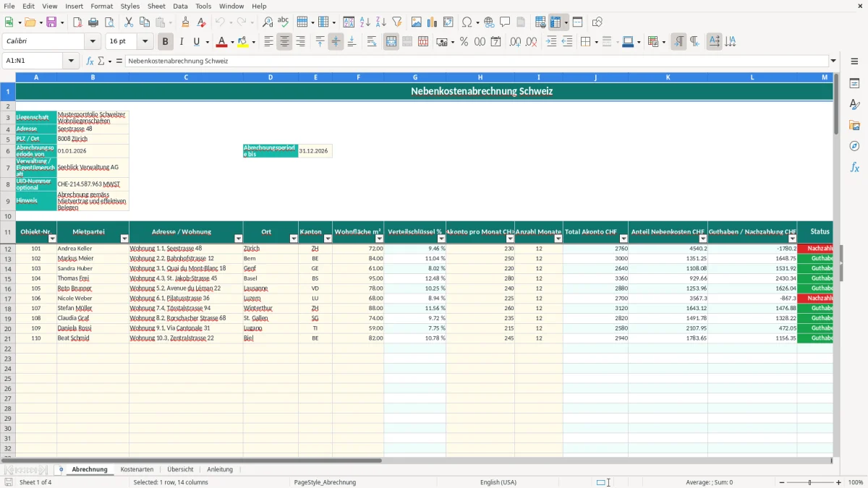The image size is (868, 488).
Task: Apply the yellow Background Color swatch
Action: click(x=244, y=42)
